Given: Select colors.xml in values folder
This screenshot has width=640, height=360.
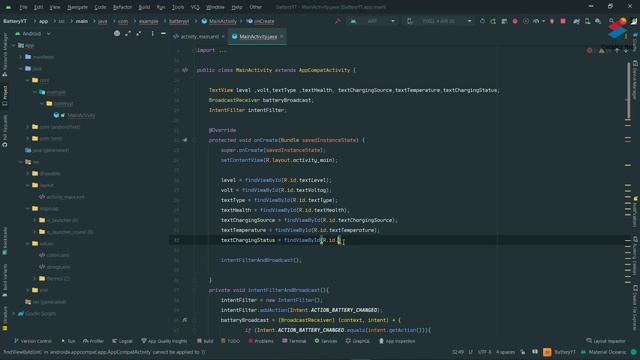Looking at the screenshot, I should click(x=58, y=255).
